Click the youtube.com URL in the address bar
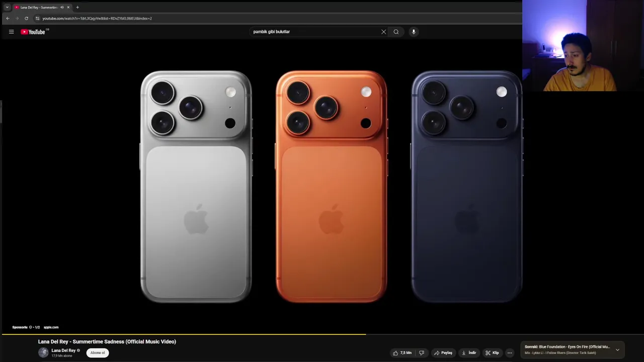 coord(97,18)
